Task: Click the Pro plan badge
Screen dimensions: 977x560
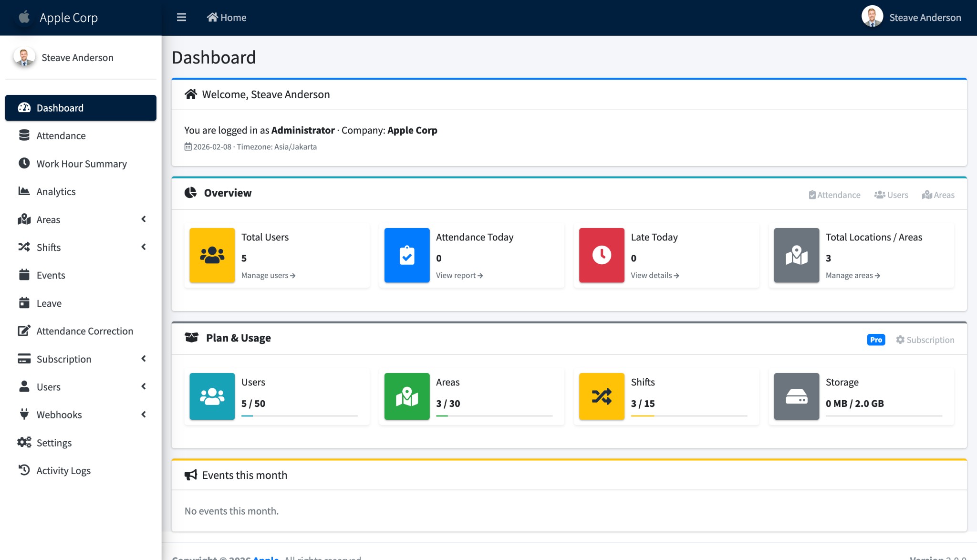Action: click(x=876, y=340)
